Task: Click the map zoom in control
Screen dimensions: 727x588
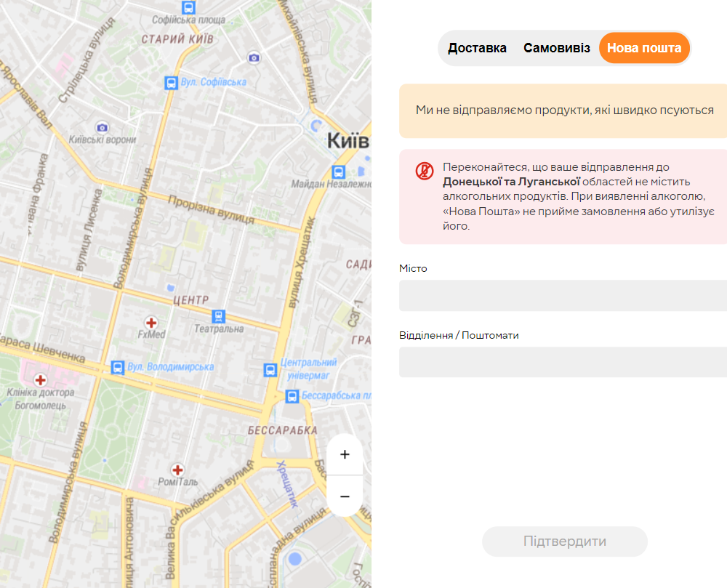Action: (x=344, y=454)
